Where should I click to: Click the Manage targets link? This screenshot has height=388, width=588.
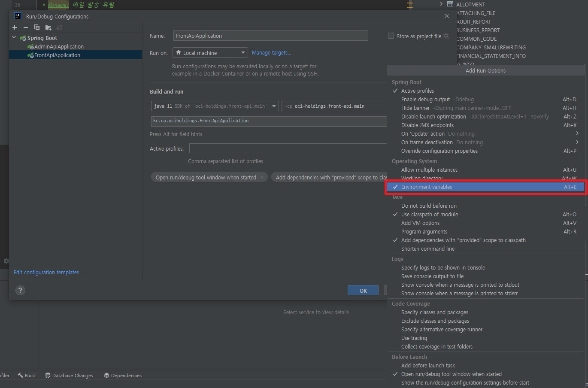(271, 53)
